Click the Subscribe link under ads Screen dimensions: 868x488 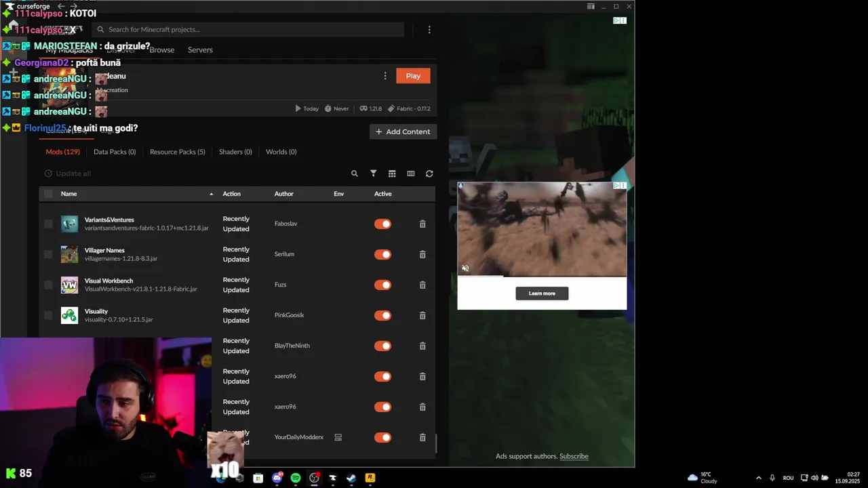pos(574,456)
